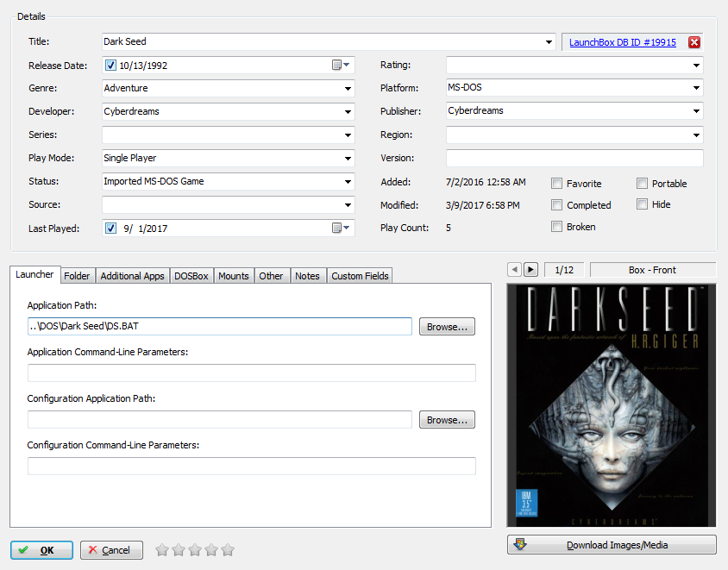The image size is (728, 570).
Task: Toggle the Release Date checkbox
Action: pos(110,65)
